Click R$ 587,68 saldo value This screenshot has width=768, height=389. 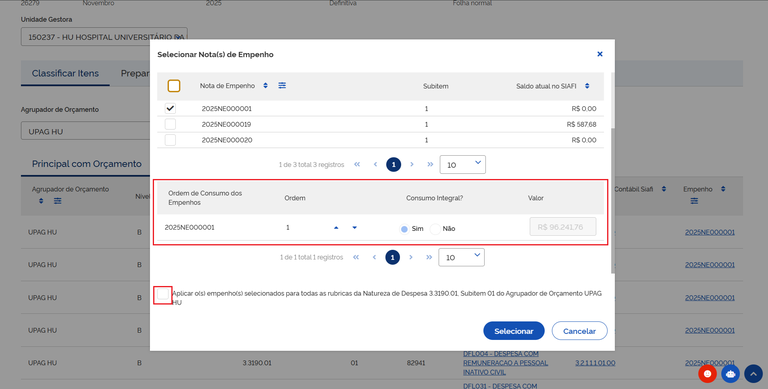[581, 124]
